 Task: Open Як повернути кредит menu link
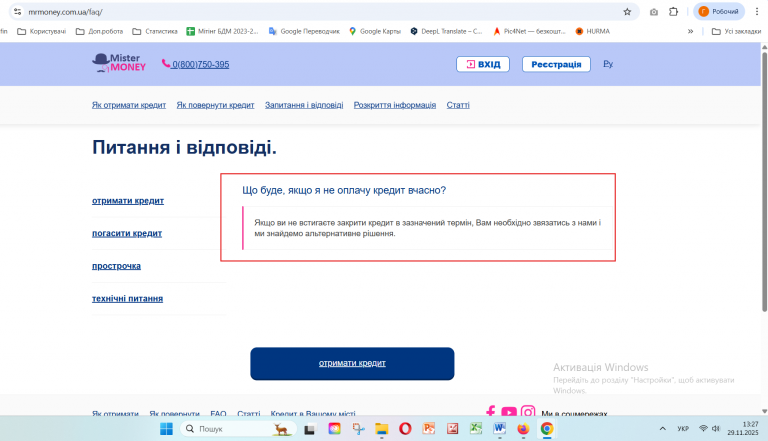[216, 105]
